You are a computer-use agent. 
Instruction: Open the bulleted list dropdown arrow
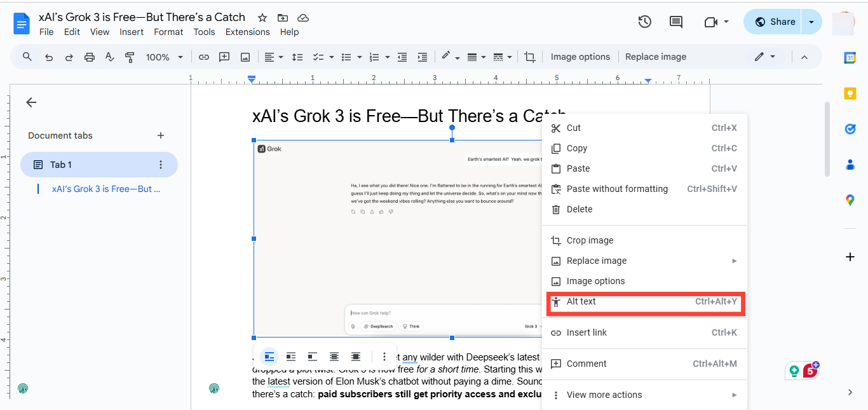360,57
